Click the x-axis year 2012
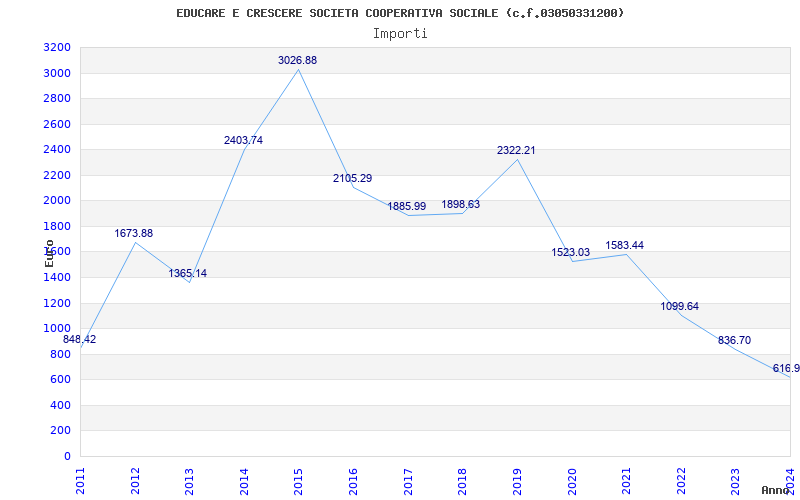 point(135,481)
